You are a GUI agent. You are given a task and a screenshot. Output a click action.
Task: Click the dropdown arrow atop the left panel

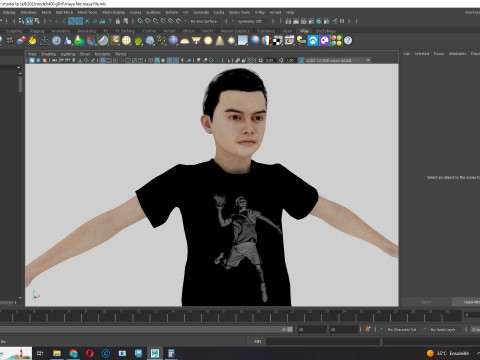coord(18,68)
